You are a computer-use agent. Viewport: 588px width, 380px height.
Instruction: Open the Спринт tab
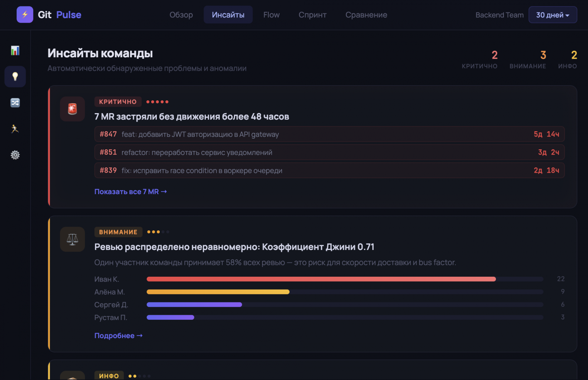pyautogui.click(x=312, y=15)
